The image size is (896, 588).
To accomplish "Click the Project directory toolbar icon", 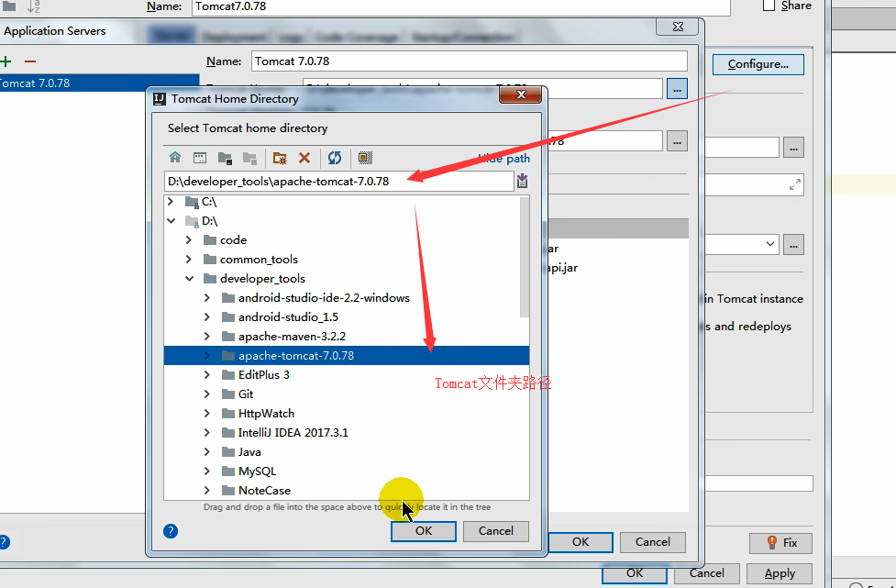I will (x=225, y=158).
